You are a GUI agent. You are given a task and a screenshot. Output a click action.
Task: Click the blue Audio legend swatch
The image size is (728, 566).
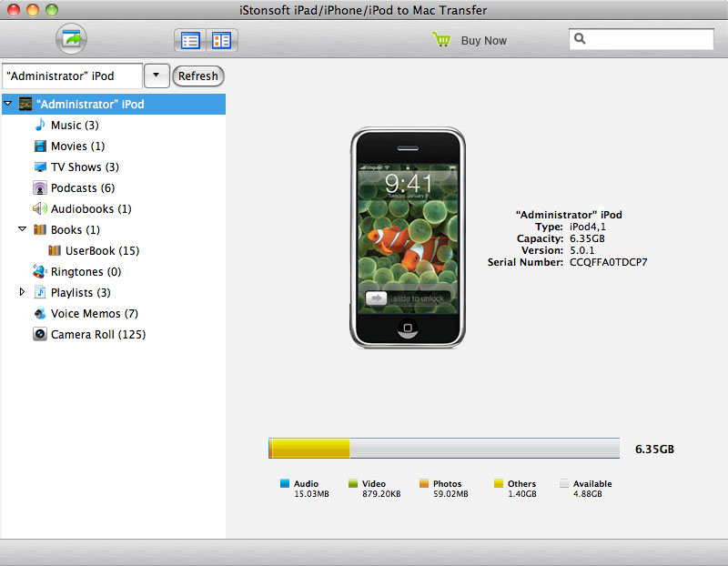(285, 483)
